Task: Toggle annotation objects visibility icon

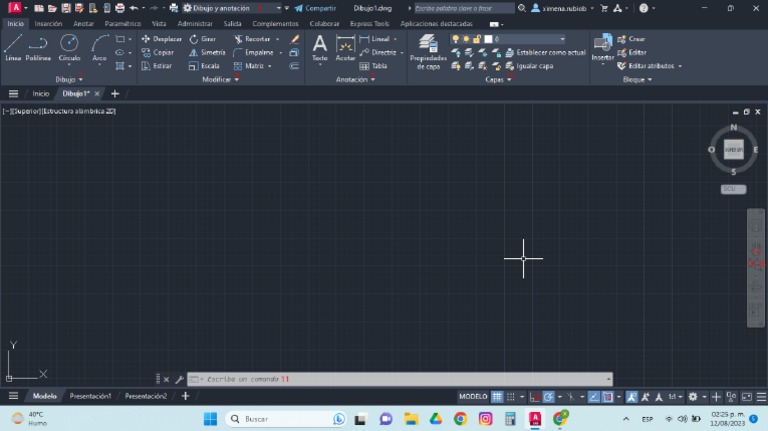Action: [x=631, y=396]
